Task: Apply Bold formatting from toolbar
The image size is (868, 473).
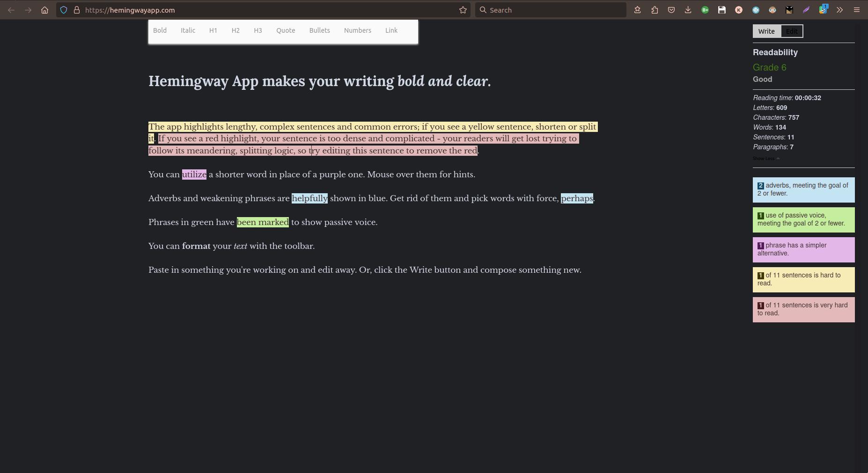Action: [x=160, y=30]
